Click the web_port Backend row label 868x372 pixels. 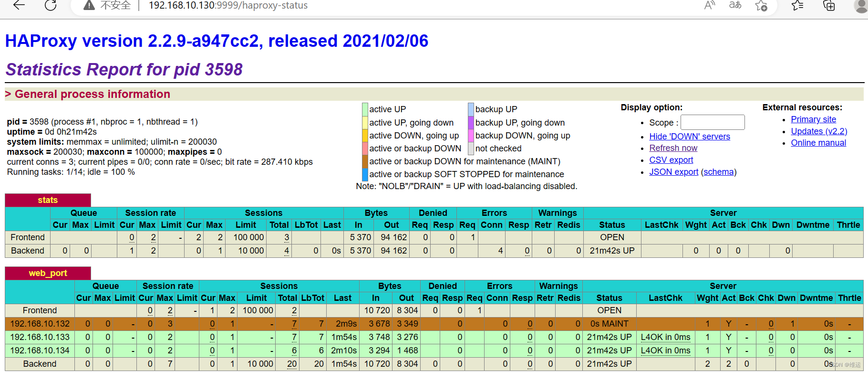point(40,364)
